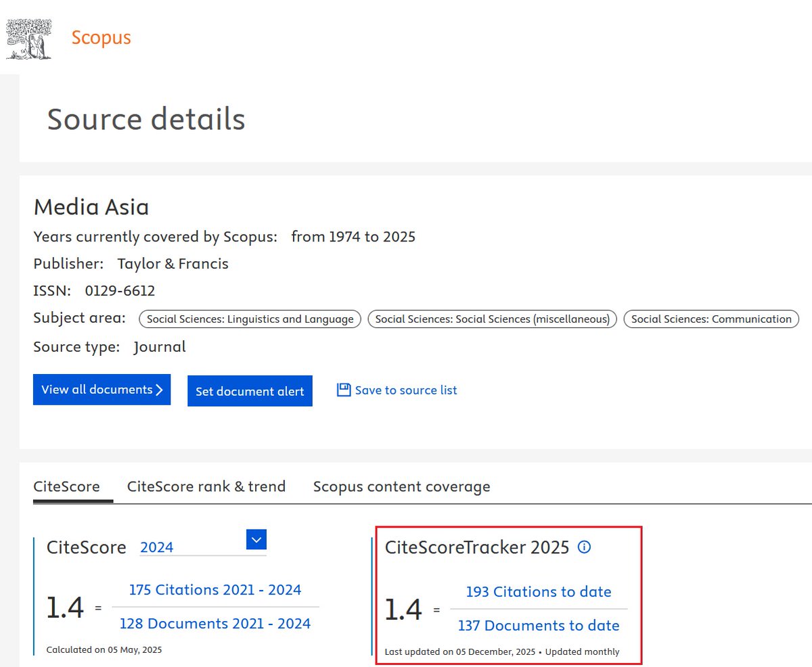Select Social Sciences: Communication subject tag

(x=711, y=319)
